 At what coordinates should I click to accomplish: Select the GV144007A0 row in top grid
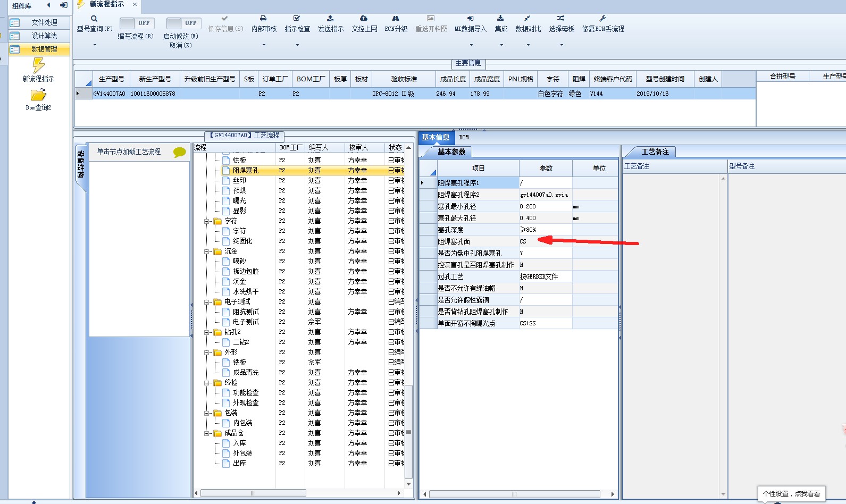[415, 94]
